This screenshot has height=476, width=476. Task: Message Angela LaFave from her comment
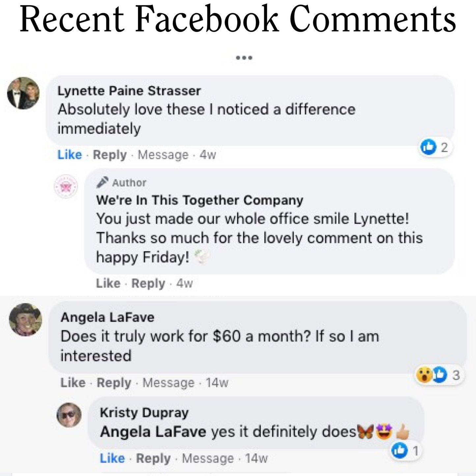tap(168, 382)
